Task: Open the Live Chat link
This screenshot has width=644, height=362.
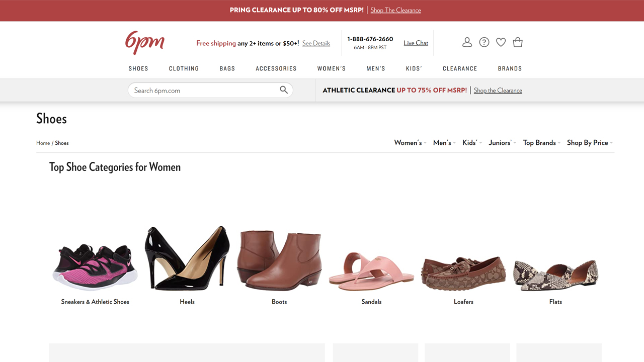Action: pos(416,43)
